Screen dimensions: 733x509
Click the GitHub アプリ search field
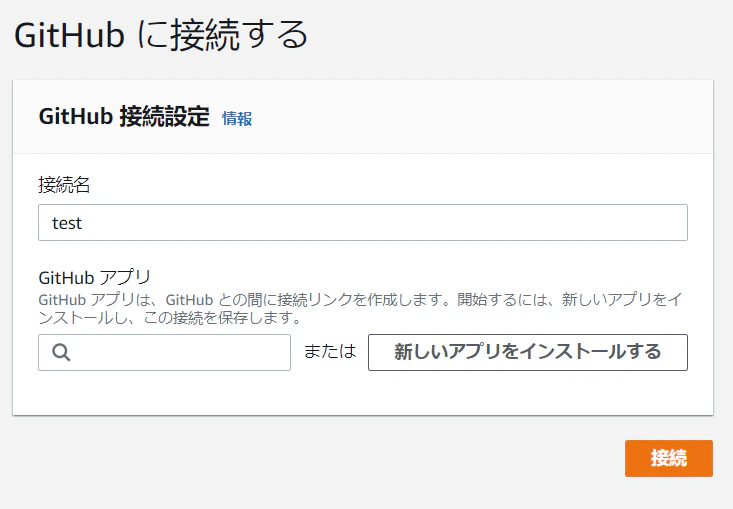pyautogui.click(x=165, y=352)
